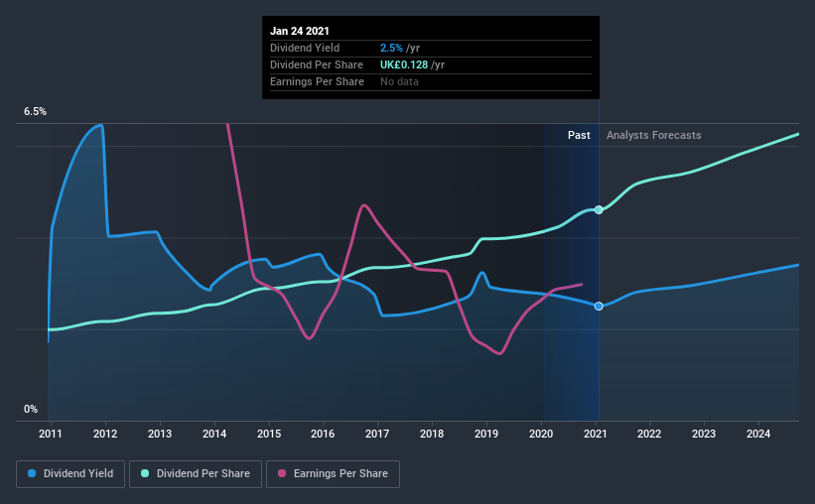Click the 0% y-axis label
Screen dimensions: 815x504
tap(31, 410)
